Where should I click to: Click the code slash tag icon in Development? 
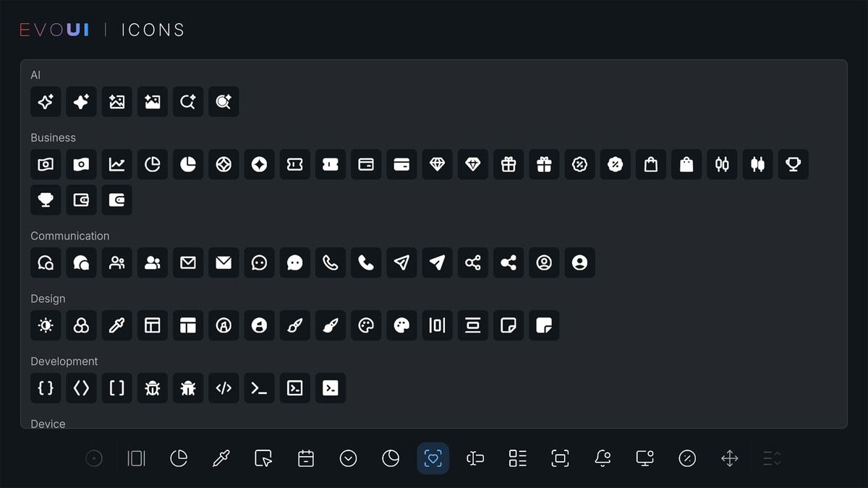[224, 388]
